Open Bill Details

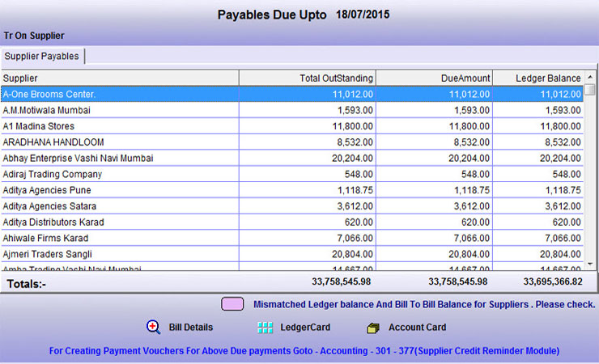pos(190,328)
